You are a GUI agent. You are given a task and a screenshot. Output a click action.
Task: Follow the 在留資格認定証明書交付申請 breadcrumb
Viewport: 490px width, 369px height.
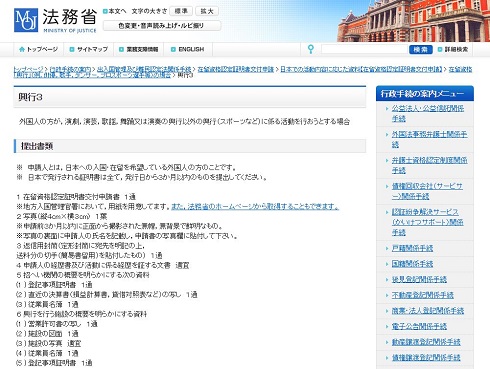(236, 69)
